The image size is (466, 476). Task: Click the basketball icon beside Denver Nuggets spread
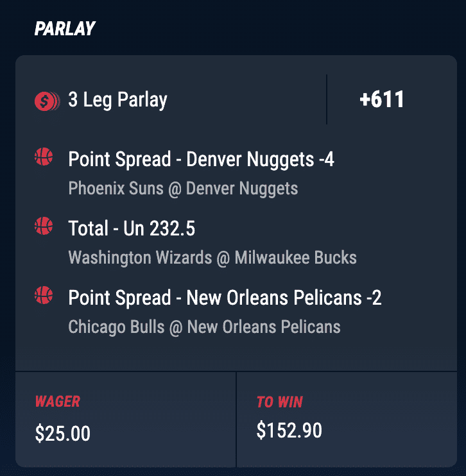pos(44,157)
